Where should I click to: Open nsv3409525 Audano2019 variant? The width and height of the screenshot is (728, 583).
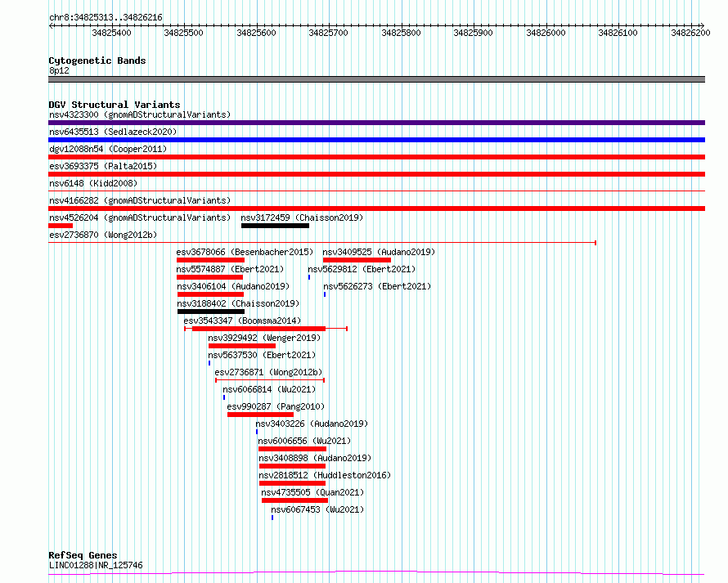coord(379,252)
